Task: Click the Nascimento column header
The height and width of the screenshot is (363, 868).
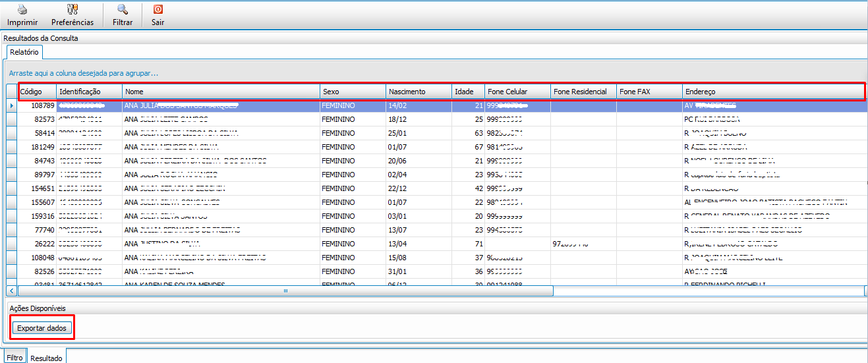Action: click(419, 92)
